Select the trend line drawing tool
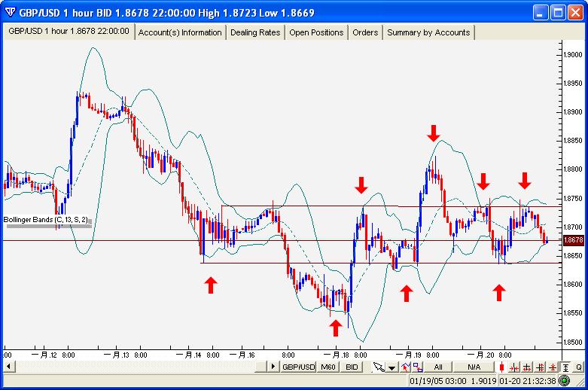 click(x=405, y=367)
